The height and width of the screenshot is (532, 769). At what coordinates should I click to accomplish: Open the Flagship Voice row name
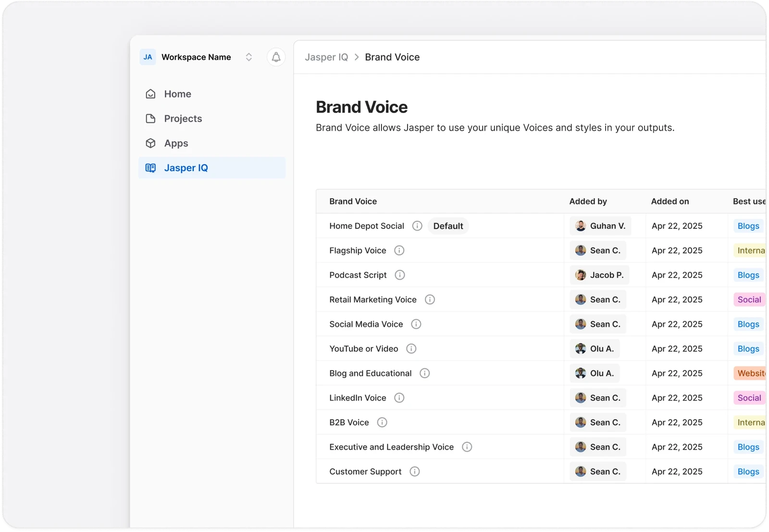point(358,250)
